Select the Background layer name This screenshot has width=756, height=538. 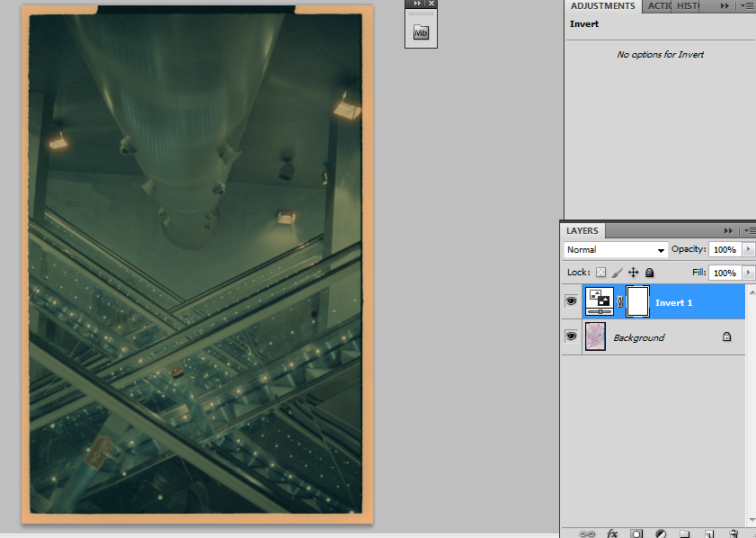pyautogui.click(x=638, y=337)
